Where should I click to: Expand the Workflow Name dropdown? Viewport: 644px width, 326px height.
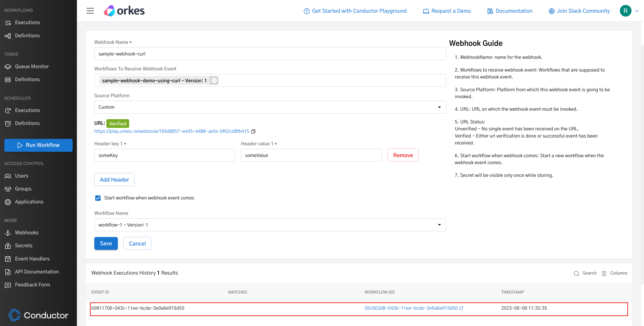(x=439, y=225)
